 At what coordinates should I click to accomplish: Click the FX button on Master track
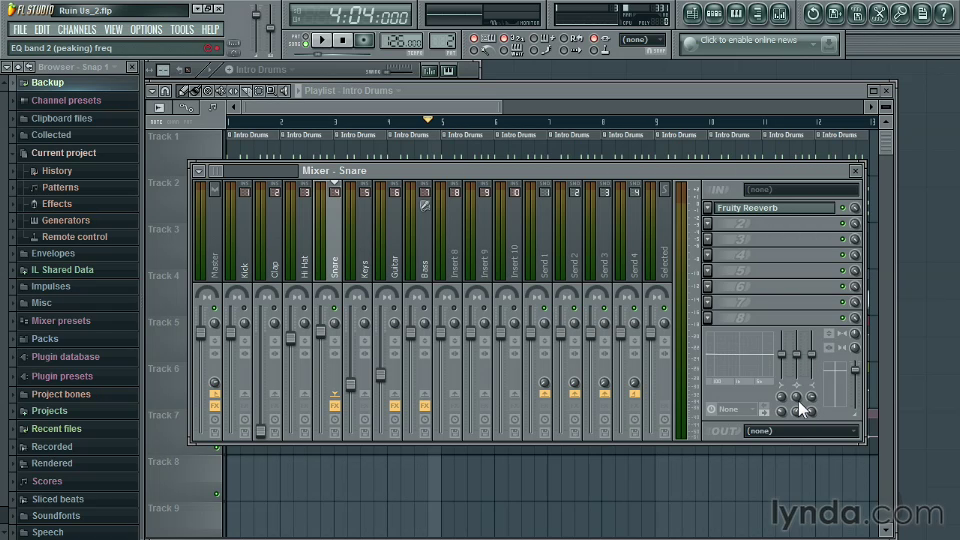coord(214,406)
